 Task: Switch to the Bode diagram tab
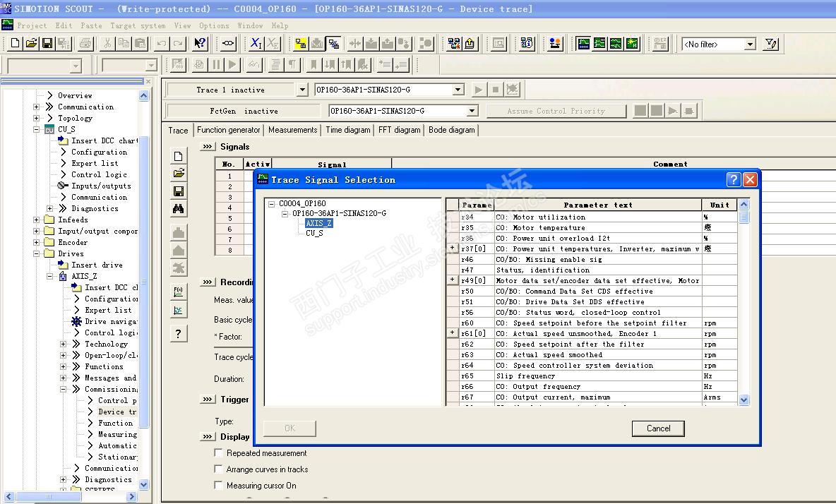click(452, 130)
